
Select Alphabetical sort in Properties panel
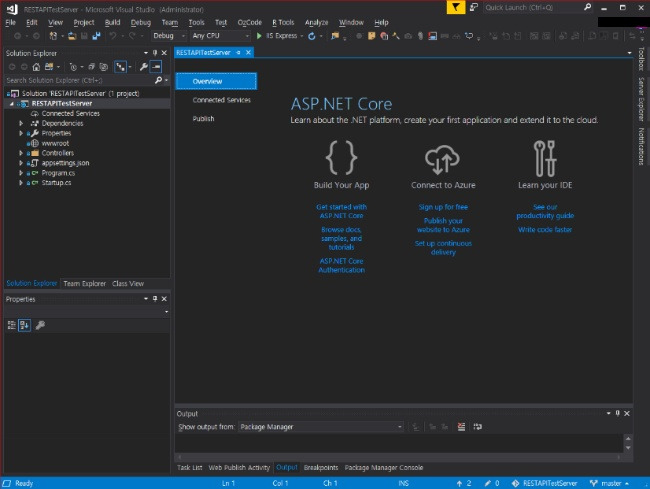click(x=24, y=325)
